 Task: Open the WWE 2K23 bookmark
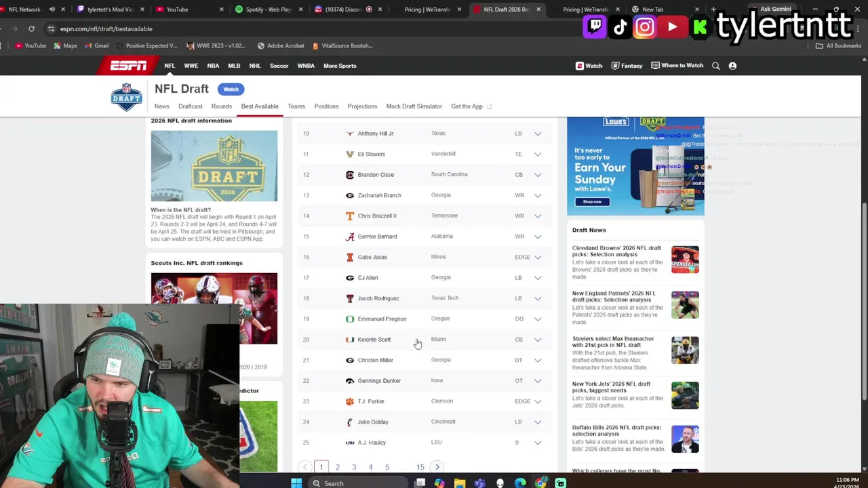click(x=216, y=45)
